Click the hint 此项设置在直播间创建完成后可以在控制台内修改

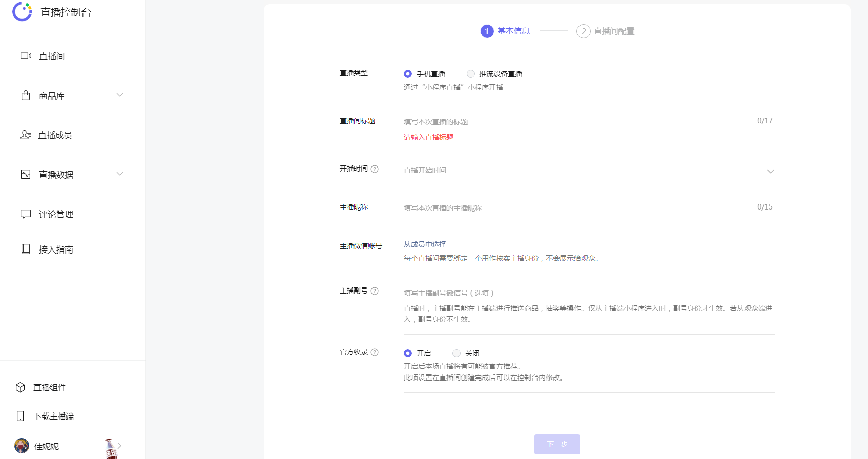(484, 378)
